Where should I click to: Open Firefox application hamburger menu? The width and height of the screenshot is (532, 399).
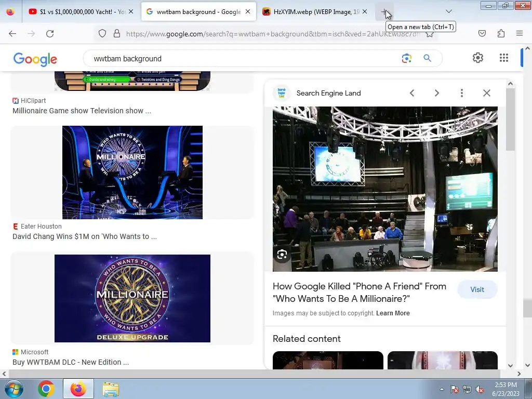click(520, 33)
